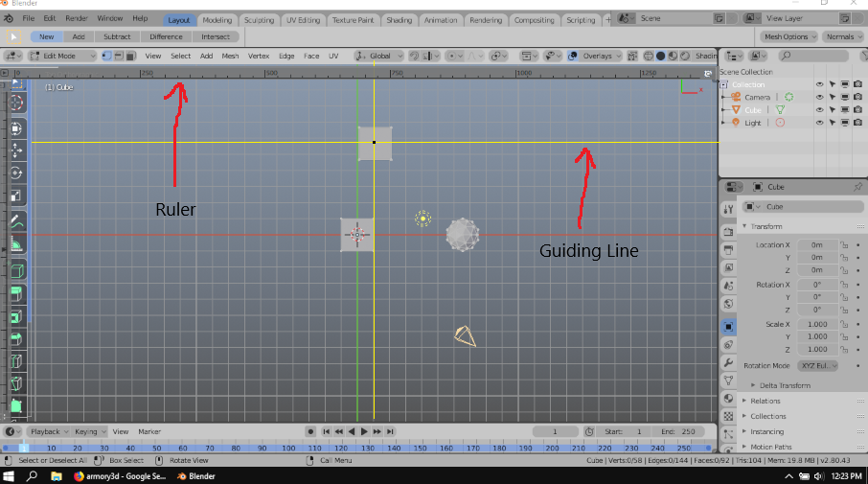Switch to the UV Editing workspace tab

point(303,20)
